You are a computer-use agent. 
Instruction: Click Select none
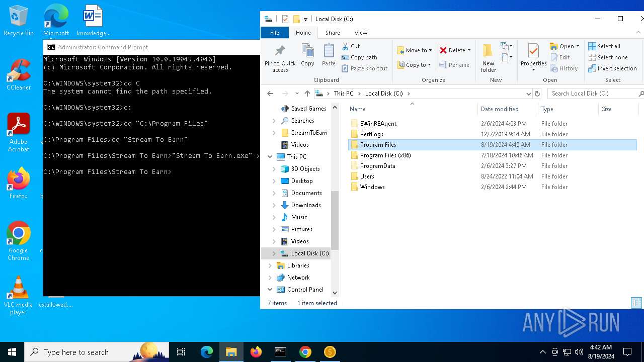(x=608, y=57)
